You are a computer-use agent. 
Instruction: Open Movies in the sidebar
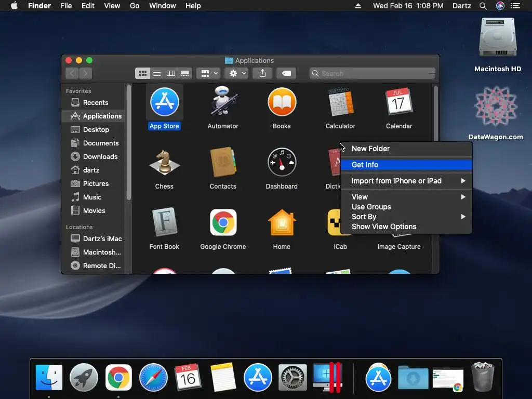coord(94,211)
